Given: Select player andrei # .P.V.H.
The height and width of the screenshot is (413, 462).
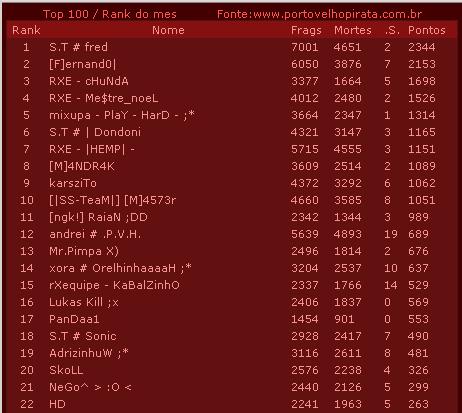Looking at the screenshot, I should coord(95,234).
